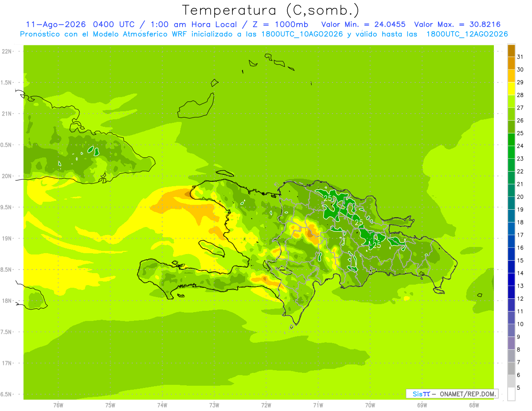Image resolution: width=532 pixels, height=411 pixels.
Task: Click the "1:00 am Hora Local" text
Action: (195, 24)
